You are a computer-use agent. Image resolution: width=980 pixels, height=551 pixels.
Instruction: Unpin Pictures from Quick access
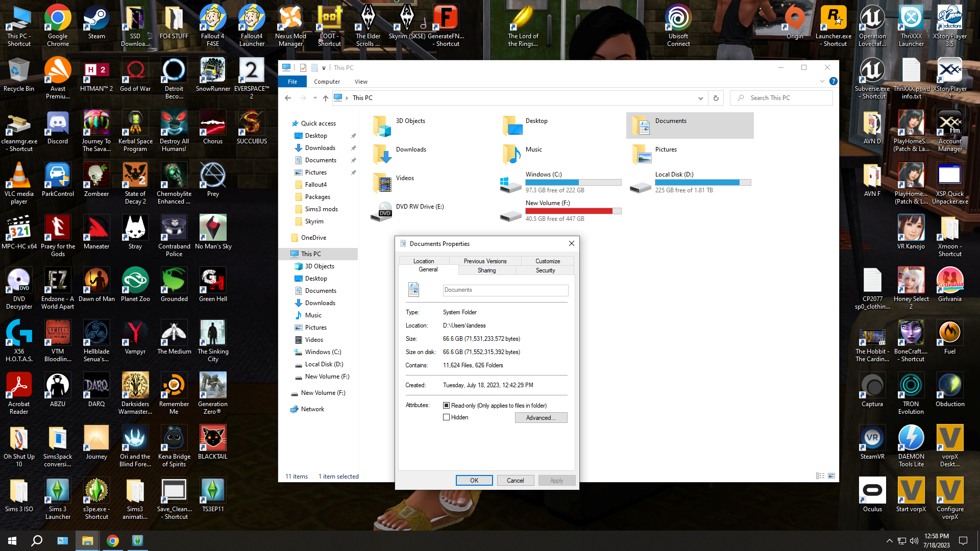(x=353, y=172)
